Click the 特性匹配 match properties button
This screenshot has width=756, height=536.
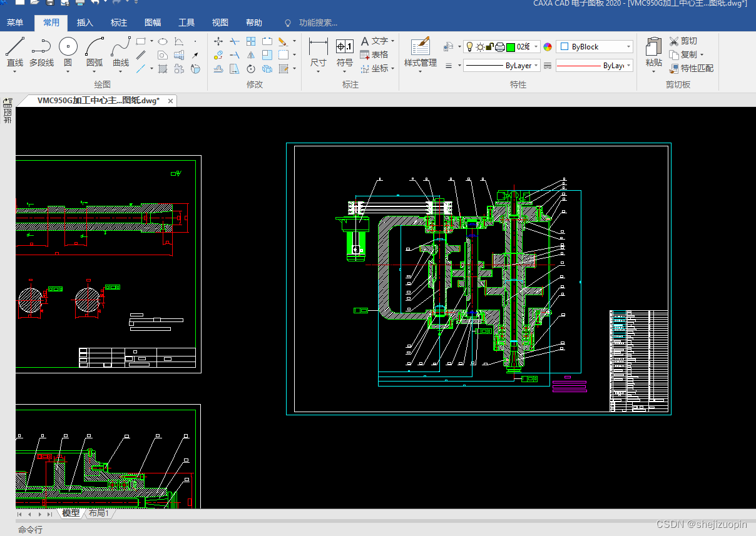tap(692, 68)
